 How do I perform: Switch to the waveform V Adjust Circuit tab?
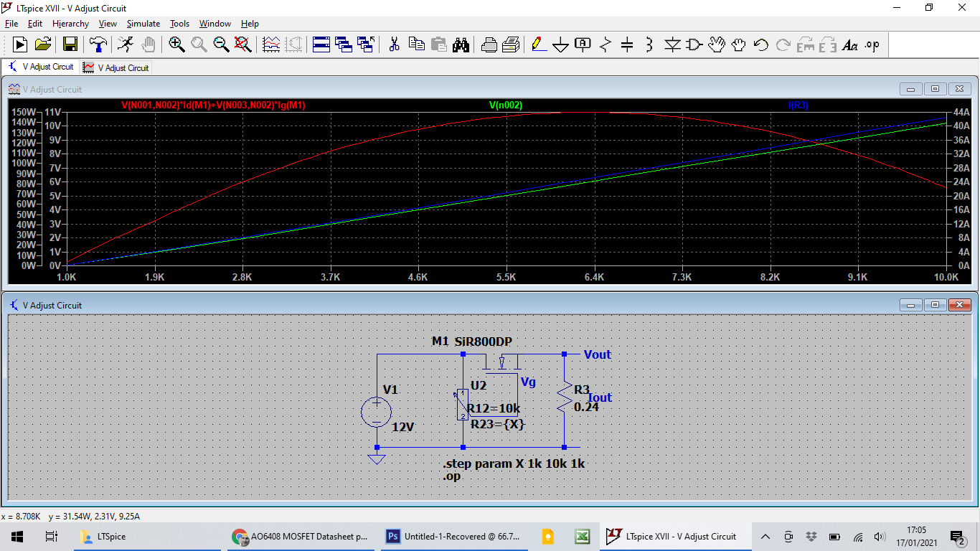[x=116, y=67]
